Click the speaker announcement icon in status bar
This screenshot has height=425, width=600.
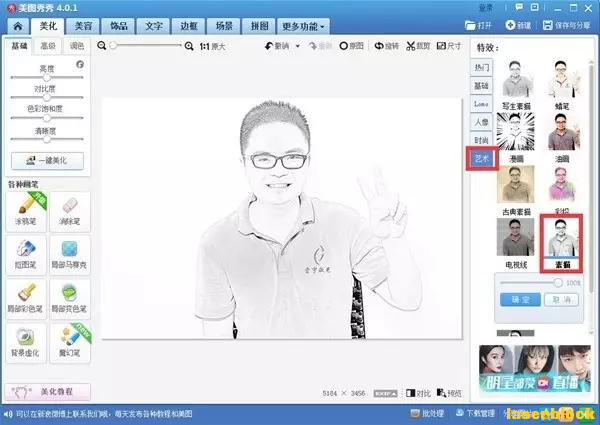(x=7, y=414)
